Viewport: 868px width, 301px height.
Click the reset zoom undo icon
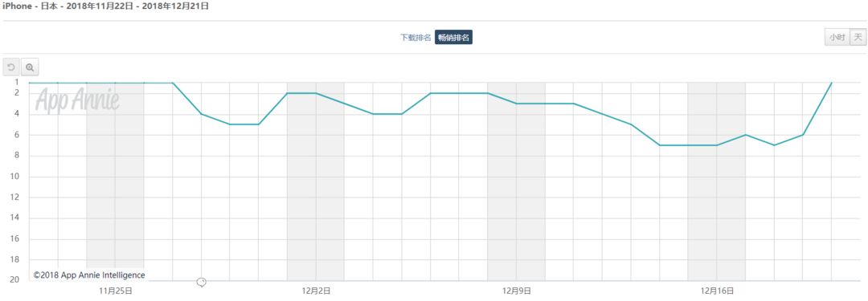pyautogui.click(x=11, y=67)
